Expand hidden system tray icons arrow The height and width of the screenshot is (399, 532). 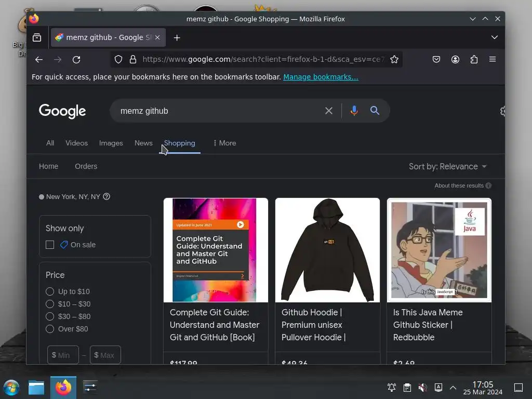coord(453,387)
